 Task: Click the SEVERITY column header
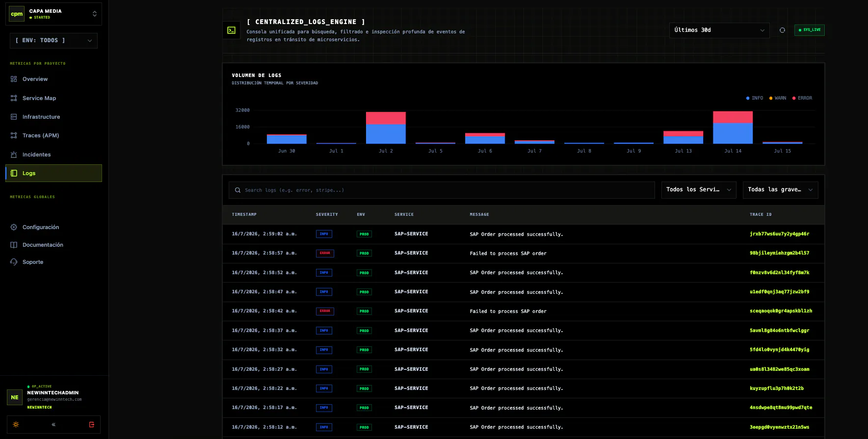[327, 214]
